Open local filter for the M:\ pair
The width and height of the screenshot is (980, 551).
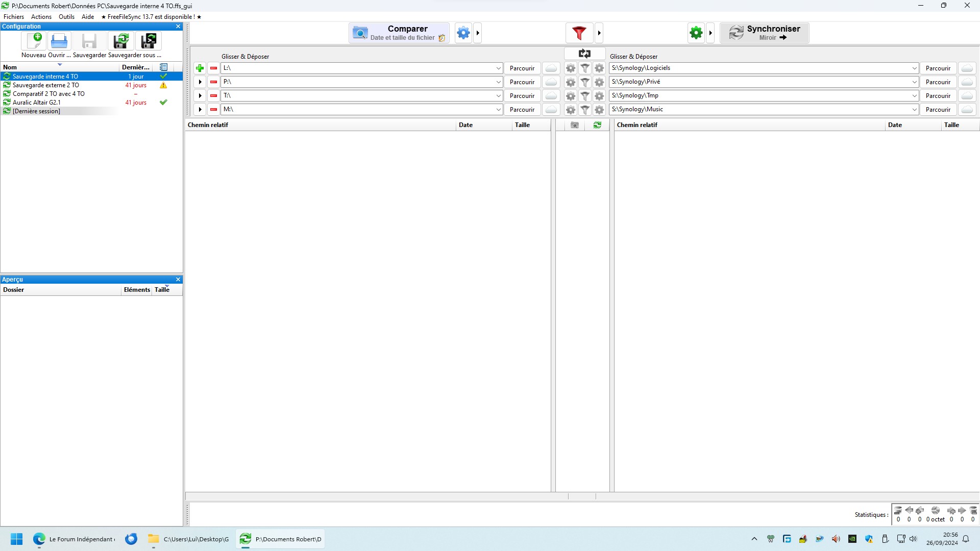585,110
